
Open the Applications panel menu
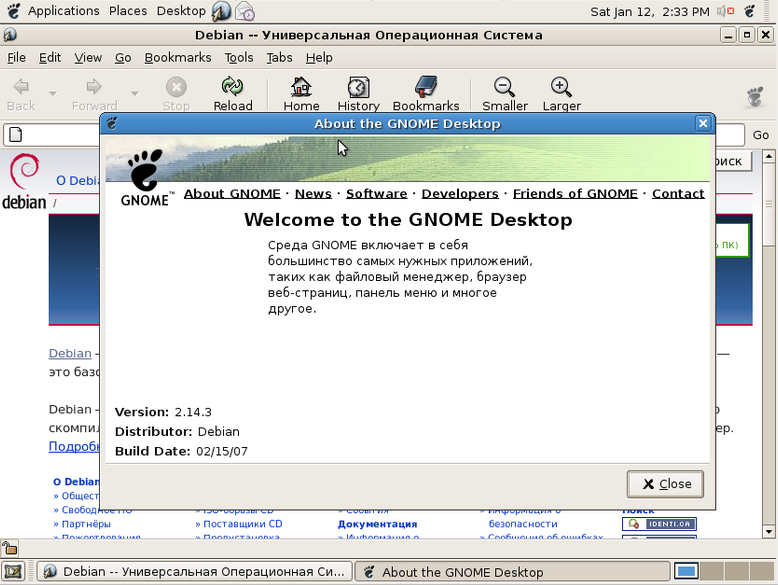(x=63, y=11)
